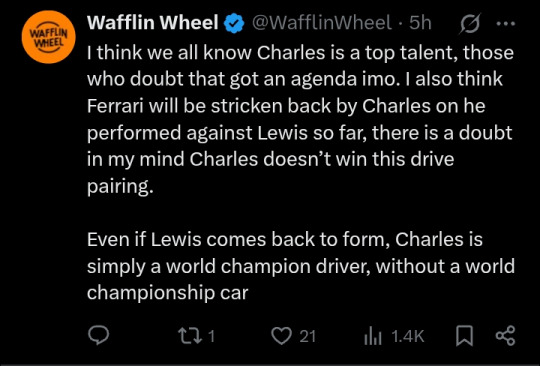Open the @WafflinWheel handle link
Viewport: 540px width, 366px height.
point(322,23)
